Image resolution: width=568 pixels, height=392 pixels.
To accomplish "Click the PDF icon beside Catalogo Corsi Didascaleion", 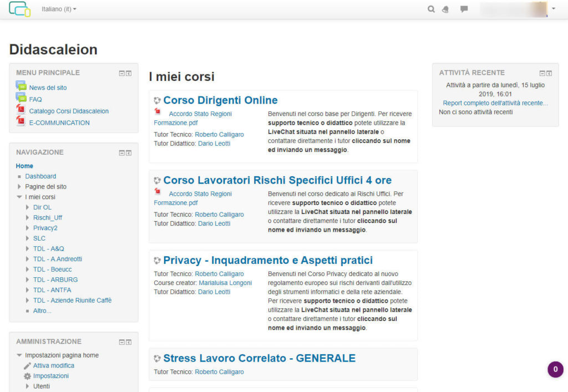I will pos(21,110).
